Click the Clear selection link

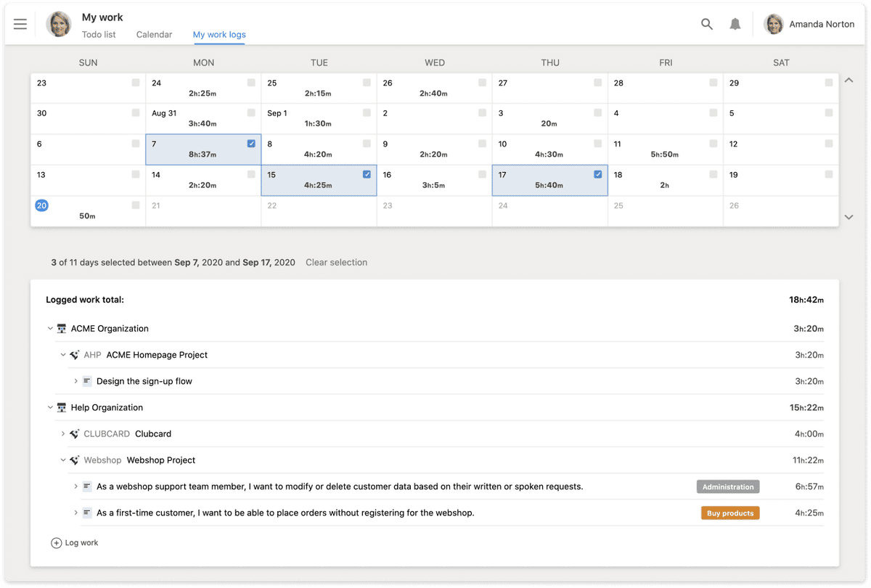tap(336, 263)
